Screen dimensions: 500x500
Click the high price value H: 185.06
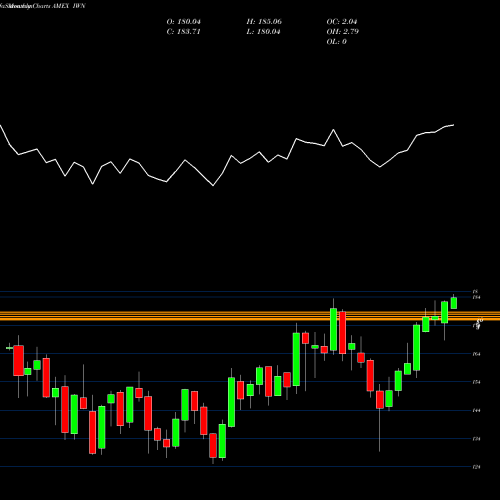click(264, 22)
